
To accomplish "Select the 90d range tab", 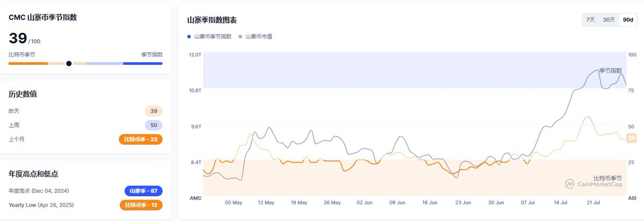I will pyautogui.click(x=627, y=20).
